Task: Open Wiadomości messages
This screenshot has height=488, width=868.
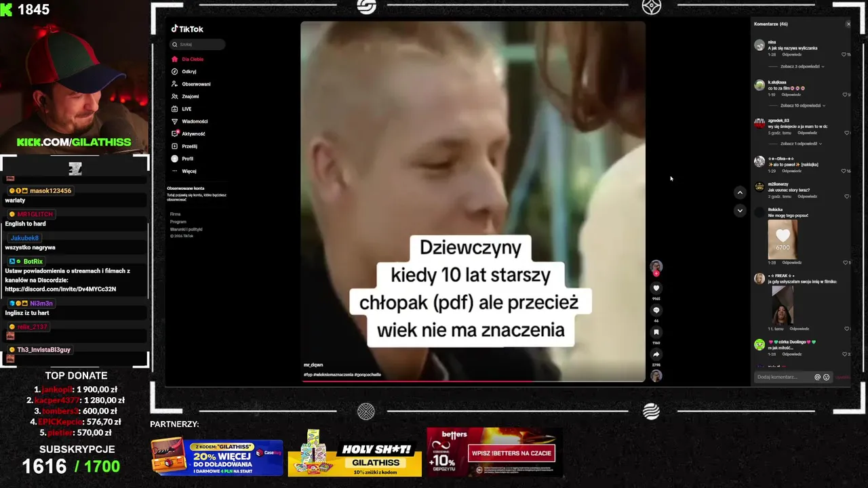Action: 189,121
